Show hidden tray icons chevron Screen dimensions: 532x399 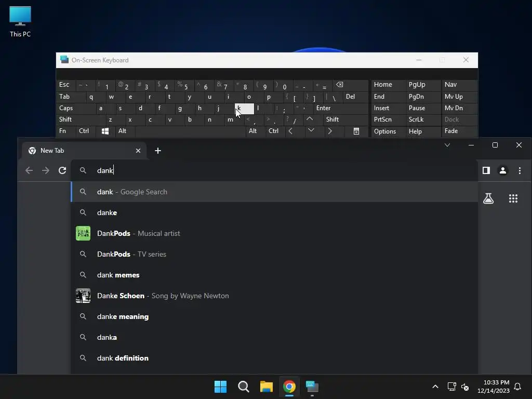pyautogui.click(x=435, y=387)
